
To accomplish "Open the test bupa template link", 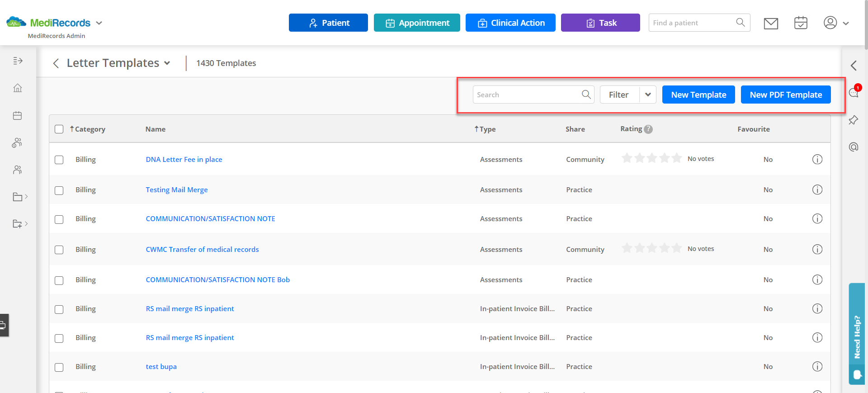I will tap(161, 366).
